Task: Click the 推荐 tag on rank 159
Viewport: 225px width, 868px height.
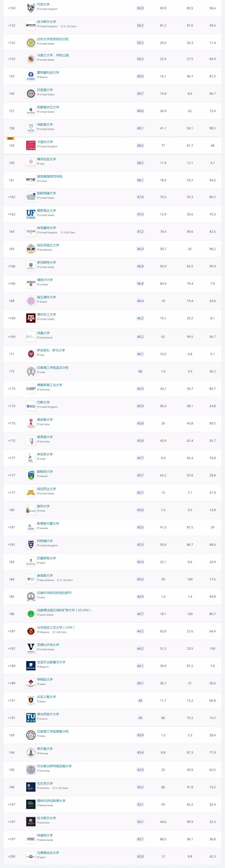Action: (x=10, y=138)
